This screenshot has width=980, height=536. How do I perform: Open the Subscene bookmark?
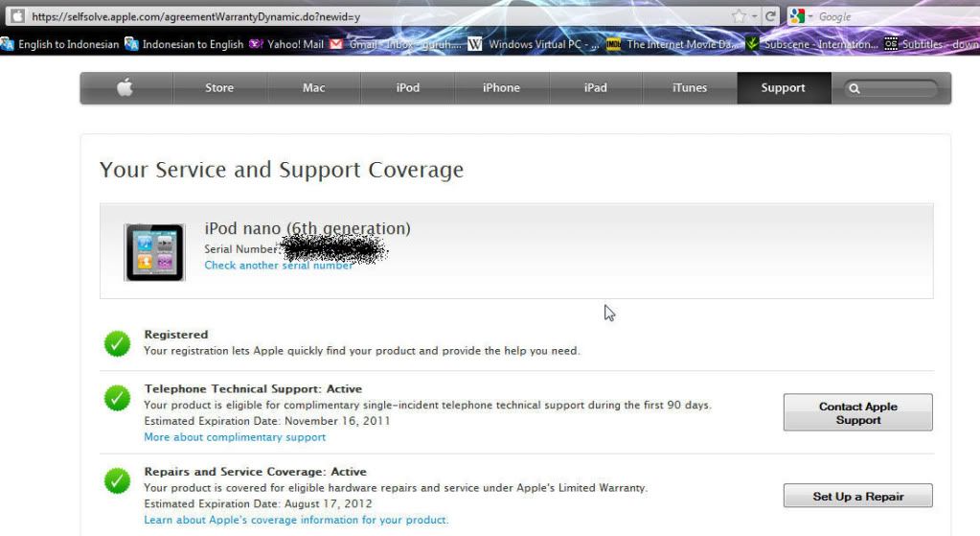pos(811,44)
